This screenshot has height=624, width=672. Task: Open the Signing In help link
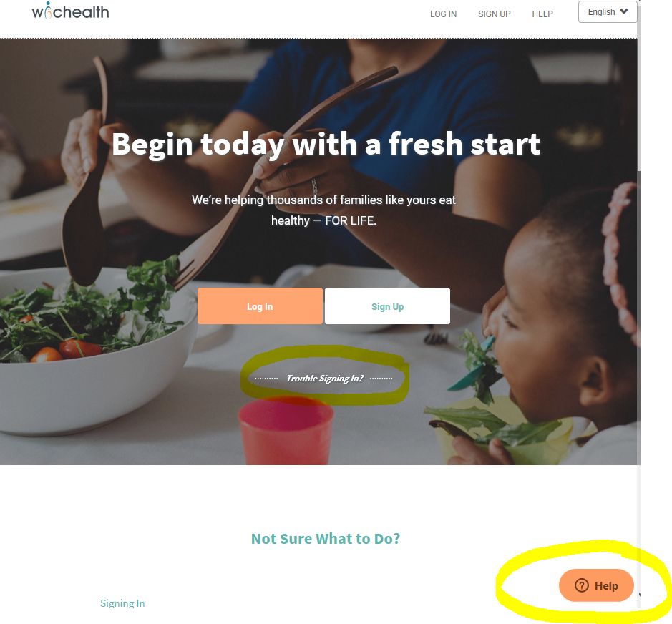[x=122, y=603]
